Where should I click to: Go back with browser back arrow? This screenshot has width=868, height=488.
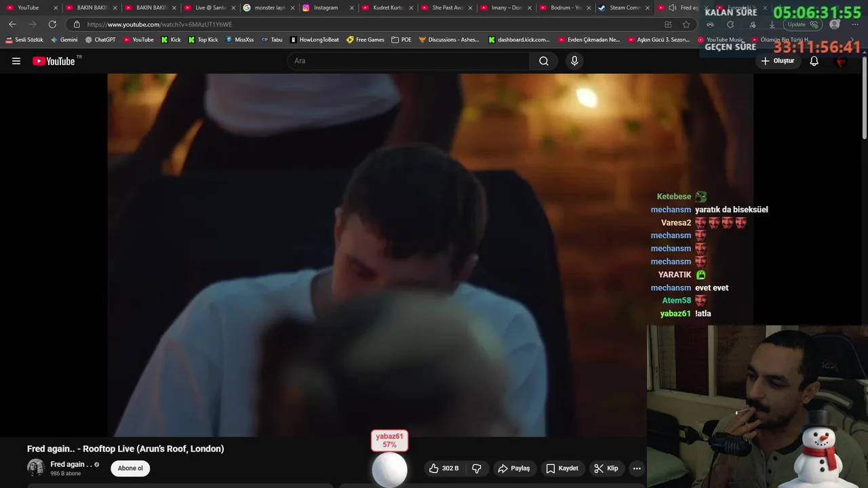(12, 24)
